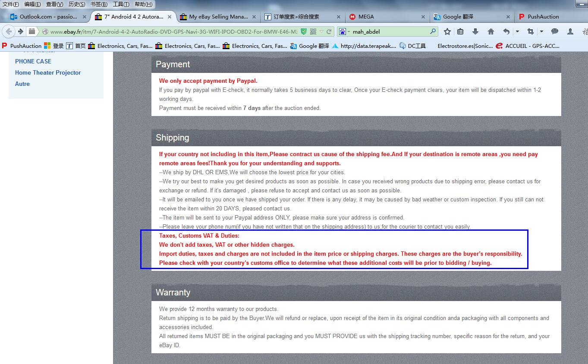Click the green shield security icon
Image resolution: width=588 pixels, height=364 pixels.
304,31
